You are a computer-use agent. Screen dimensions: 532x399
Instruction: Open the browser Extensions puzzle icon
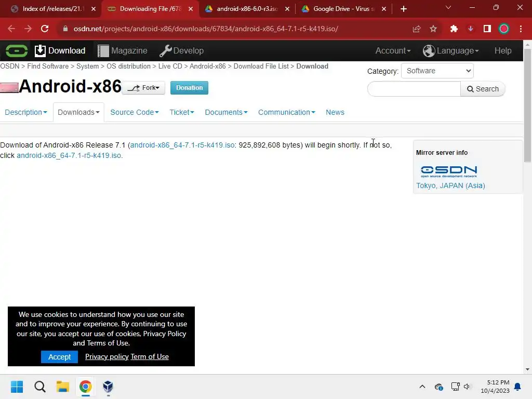(454, 29)
